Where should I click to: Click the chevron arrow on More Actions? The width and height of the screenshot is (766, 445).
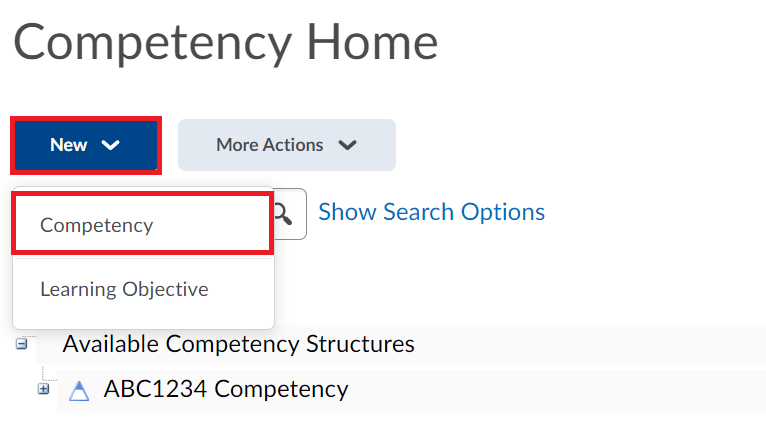pyautogui.click(x=347, y=145)
